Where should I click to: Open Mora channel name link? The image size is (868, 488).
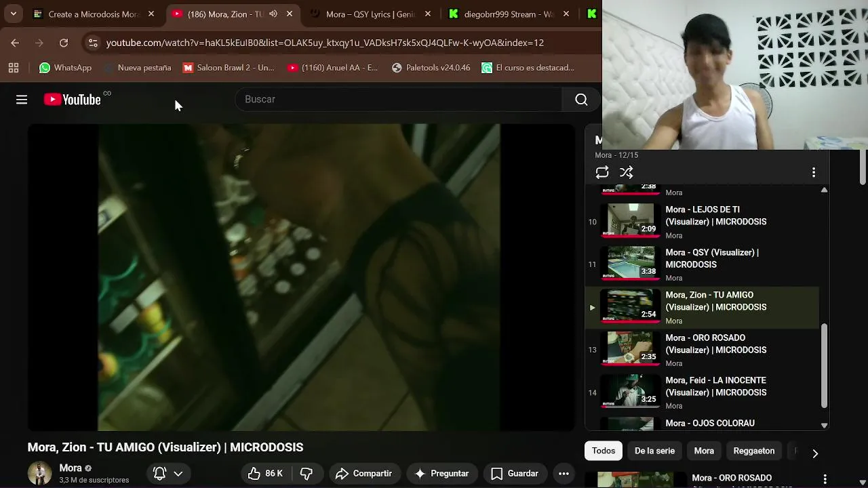tap(70, 468)
